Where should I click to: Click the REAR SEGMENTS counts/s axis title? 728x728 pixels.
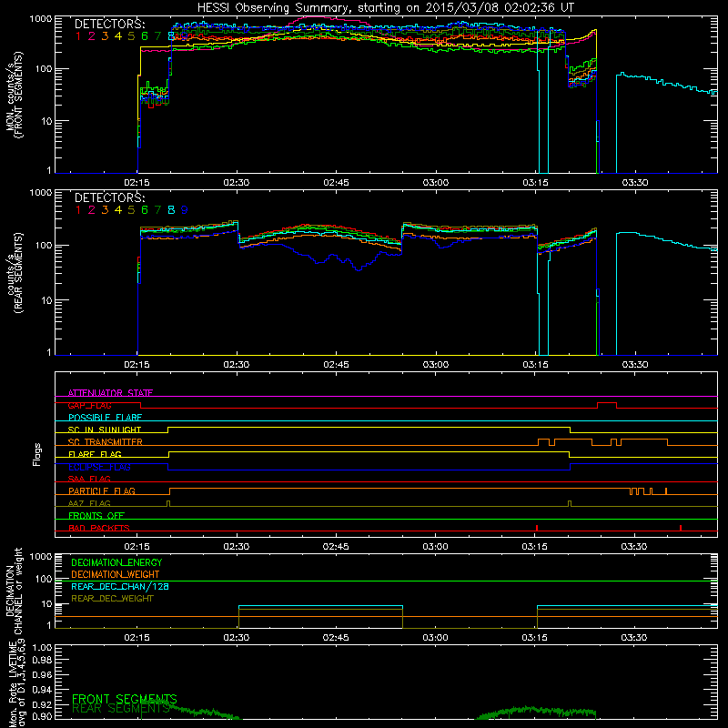pyautogui.click(x=14, y=273)
